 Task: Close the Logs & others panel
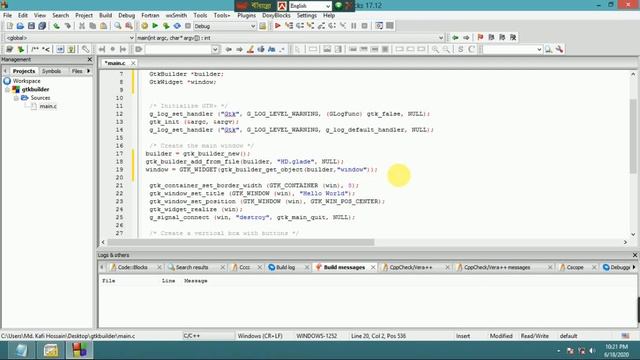635,255
